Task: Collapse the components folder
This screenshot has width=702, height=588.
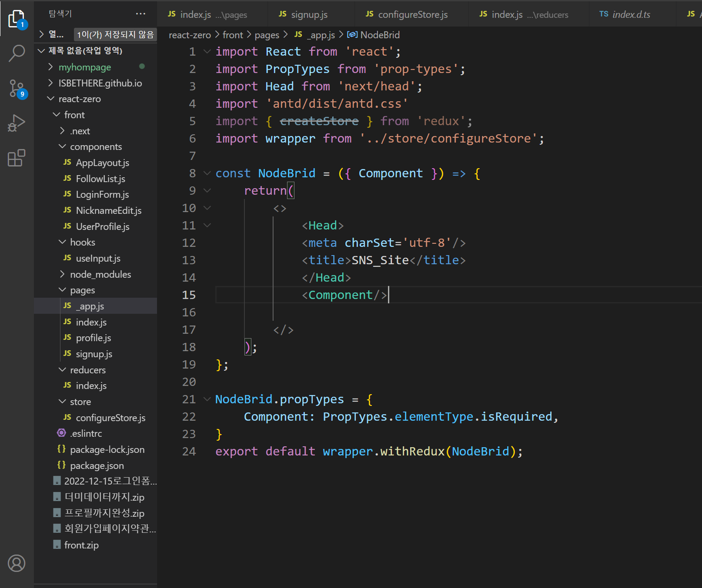Action: [x=96, y=147]
